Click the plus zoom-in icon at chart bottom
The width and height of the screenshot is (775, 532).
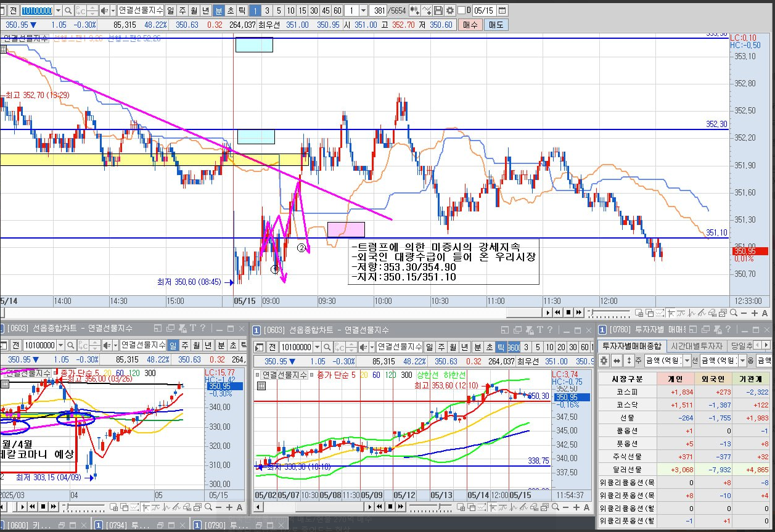pyautogui.click(x=754, y=313)
